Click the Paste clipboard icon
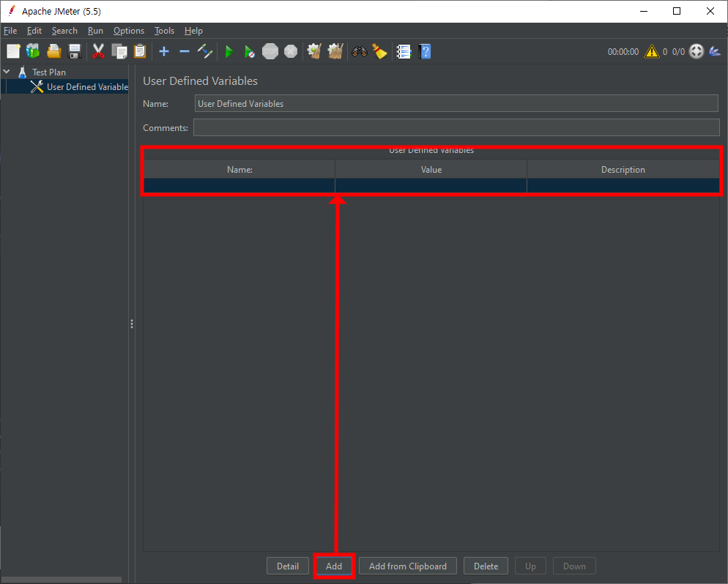 [140, 51]
